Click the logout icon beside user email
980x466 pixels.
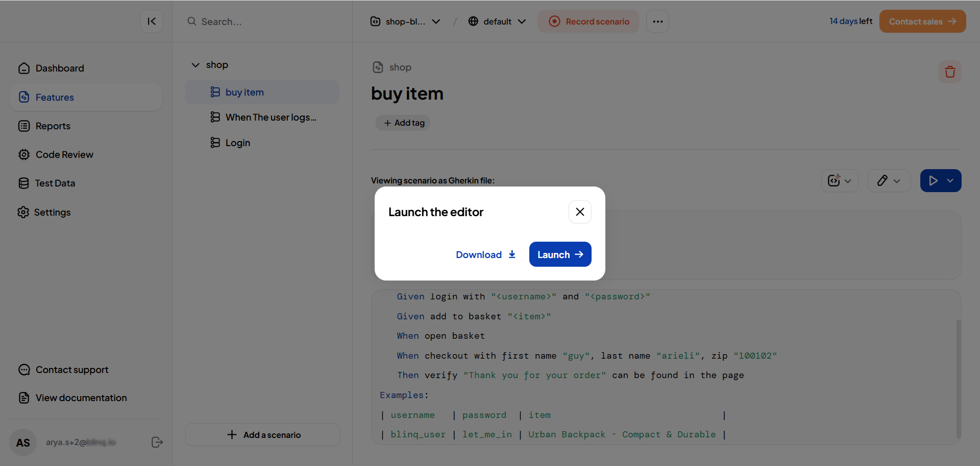tap(157, 442)
